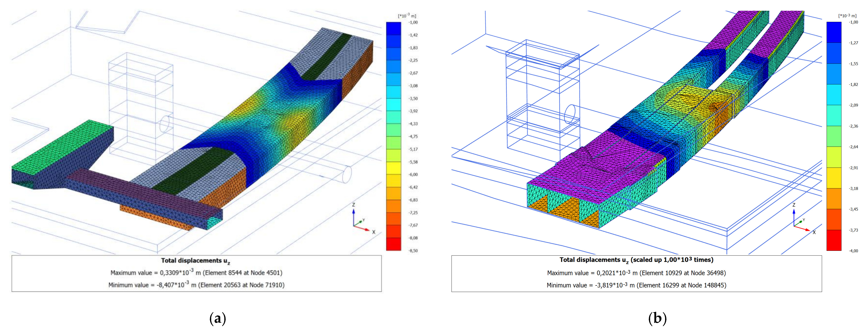Click legend value '-1,42'
868x334 pixels.
pyautogui.click(x=413, y=35)
